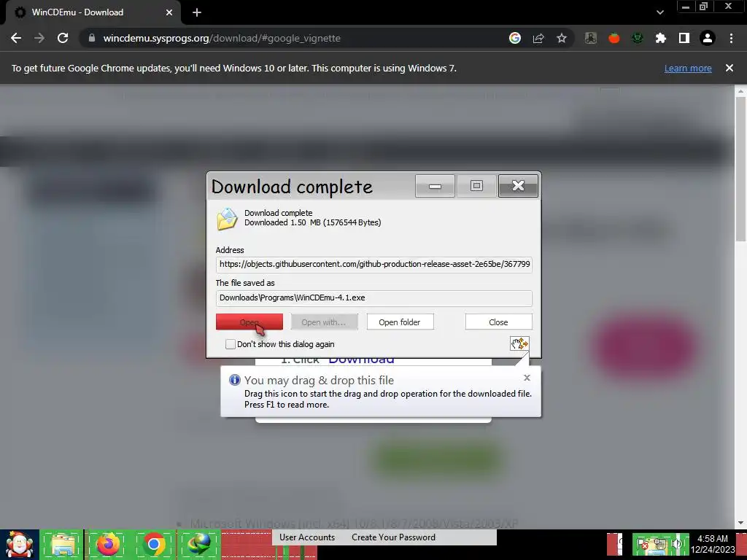Click the scrollbar down arrow

pyautogui.click(x=741, y=524)
